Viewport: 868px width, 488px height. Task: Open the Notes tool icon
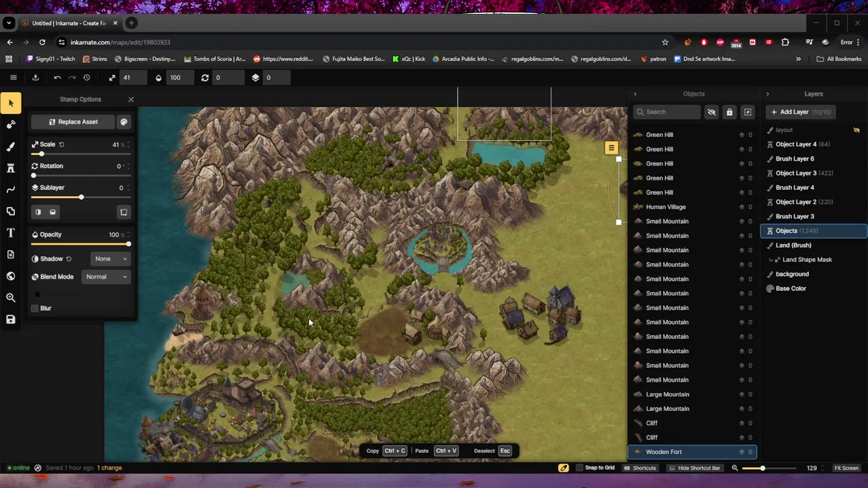pos(11,254)
